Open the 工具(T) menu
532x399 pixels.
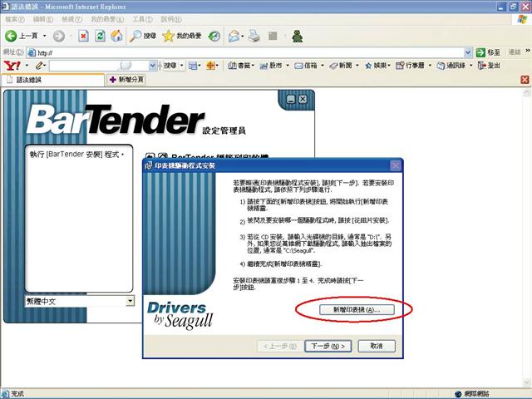click(142, 19)
